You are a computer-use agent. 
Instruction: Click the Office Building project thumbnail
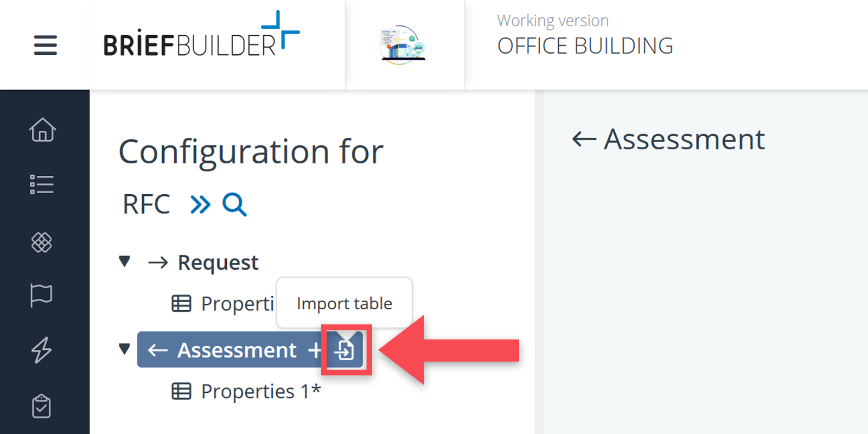pos(403,45)
